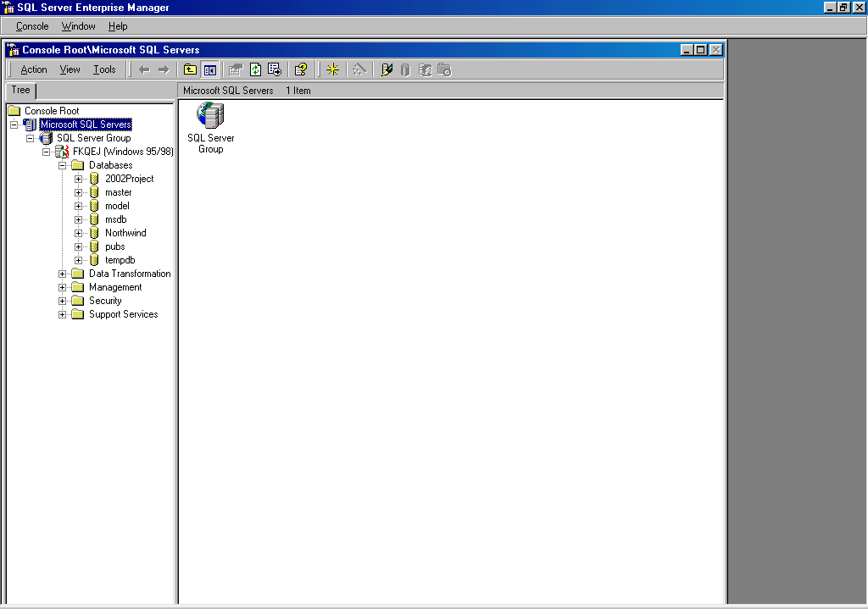Screen dimensions: 868x609
Task: Expand the 2002Project database node
Action: (79, 179)
